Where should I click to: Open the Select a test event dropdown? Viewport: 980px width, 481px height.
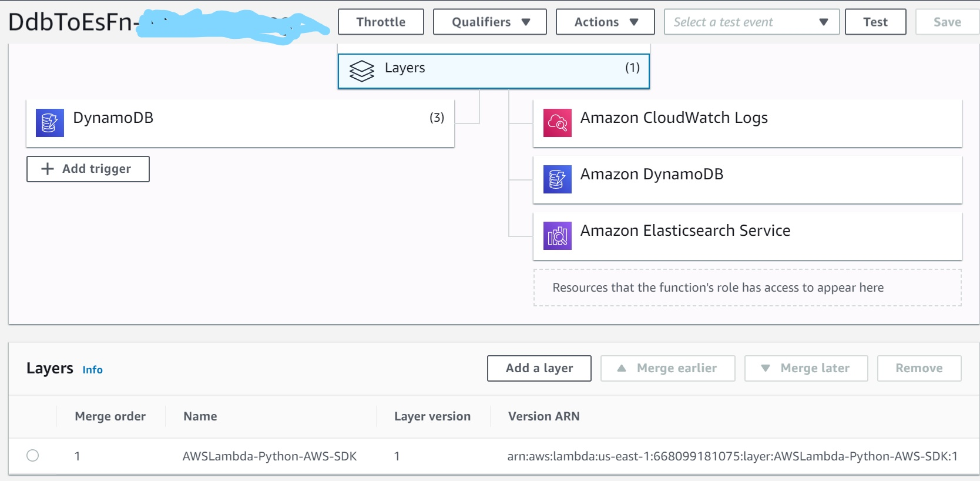(751, 22)
